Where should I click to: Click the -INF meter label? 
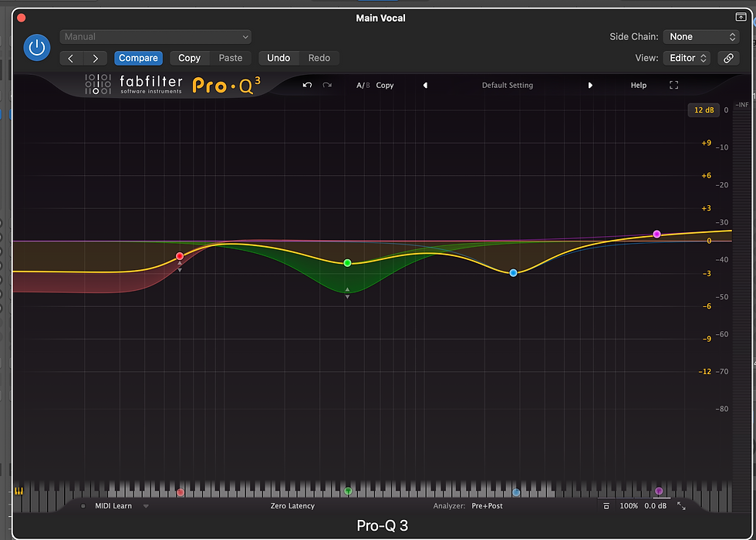coord(741,105)
